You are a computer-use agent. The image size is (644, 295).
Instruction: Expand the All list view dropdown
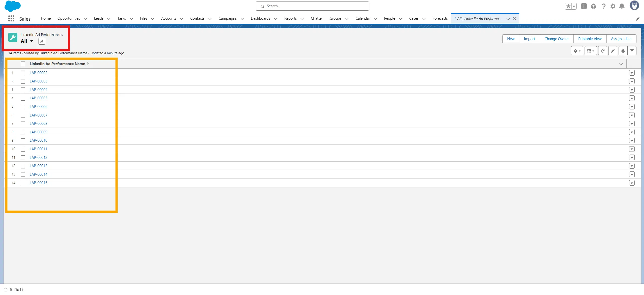(x=32, y=41)
